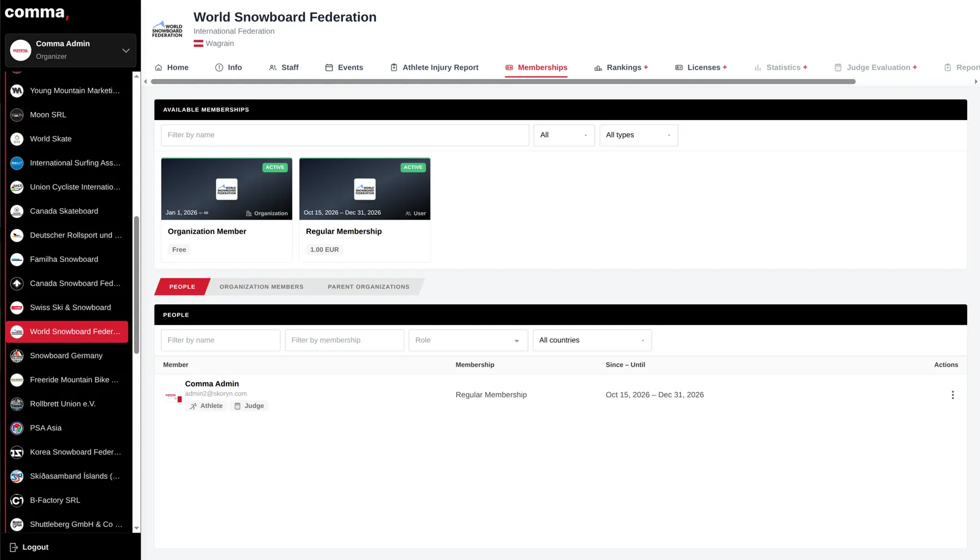The height and width of the screenshot is (560, 980).
Task: Select the Moon SRL logo icon
Action: (17, 114)
